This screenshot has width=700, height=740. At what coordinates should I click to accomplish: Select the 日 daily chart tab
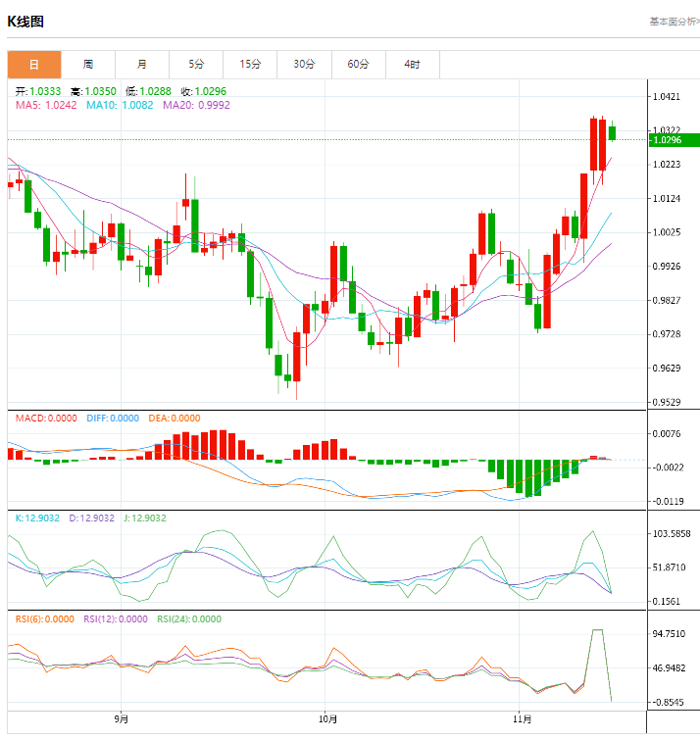click(x=34, y=65)
